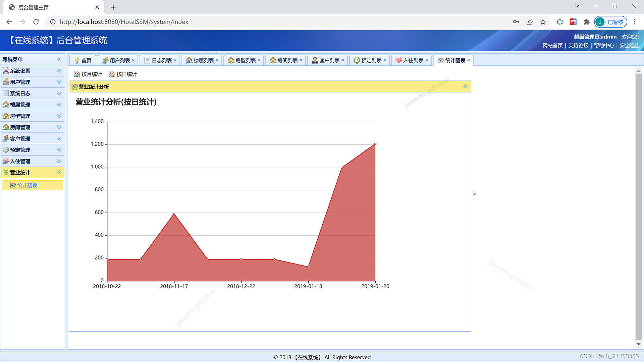Click the browser reload icon

(36, 22)
